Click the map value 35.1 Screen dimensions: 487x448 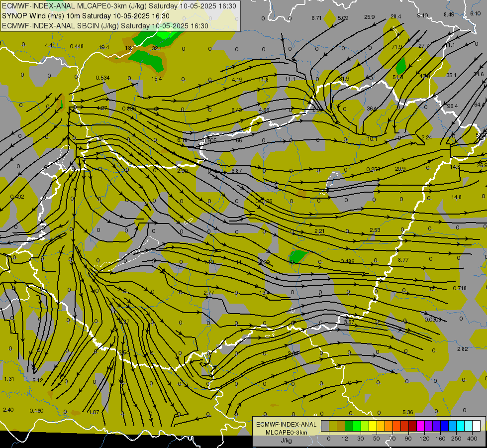[451, 75]
